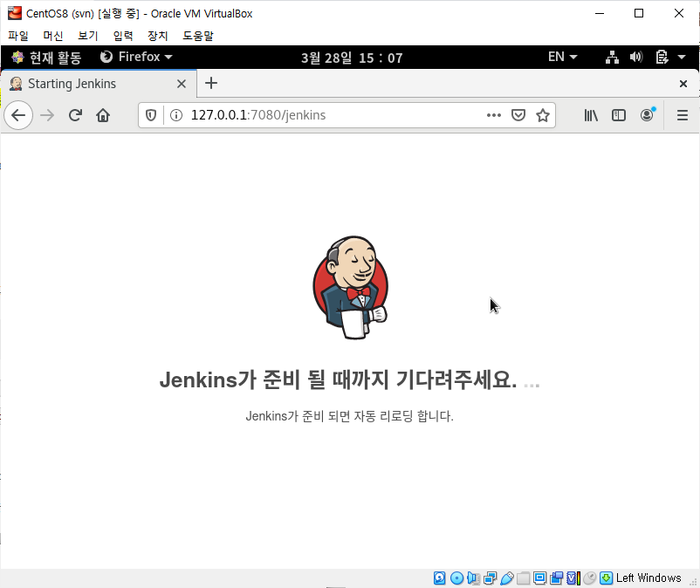Go back to the previous page

click(x=18, y=115)
